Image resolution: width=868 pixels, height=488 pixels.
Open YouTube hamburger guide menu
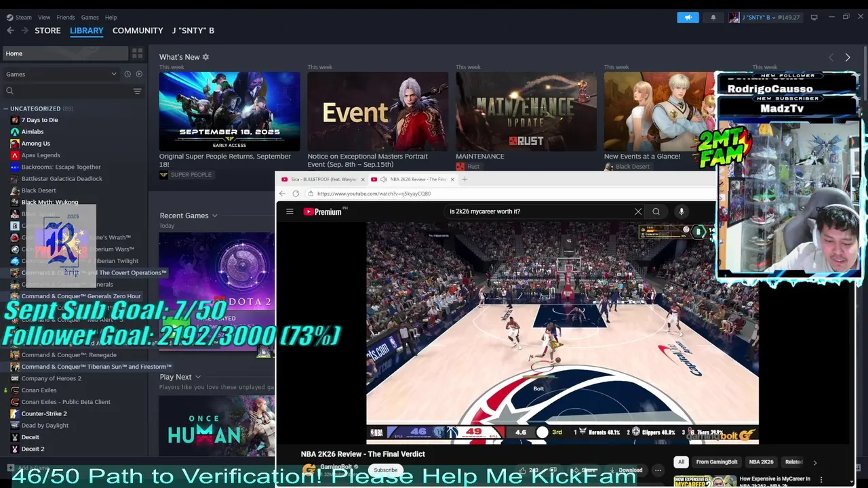[290, 211]
